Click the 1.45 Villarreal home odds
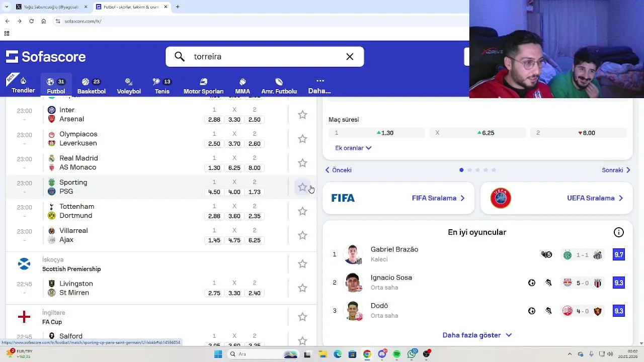Screen dimensions: 644x362 pos(214,240)
